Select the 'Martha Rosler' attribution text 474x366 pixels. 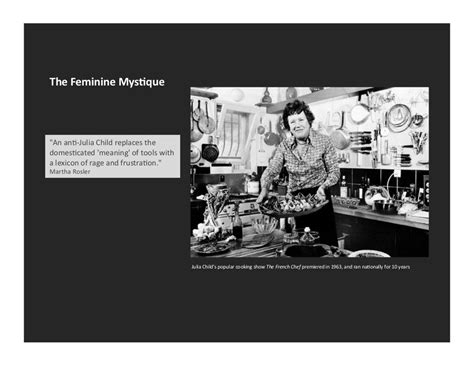[70, 172]
